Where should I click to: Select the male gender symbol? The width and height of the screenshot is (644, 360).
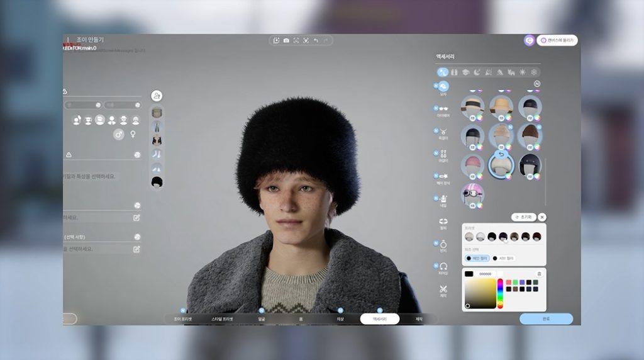(x=118, y=134)
